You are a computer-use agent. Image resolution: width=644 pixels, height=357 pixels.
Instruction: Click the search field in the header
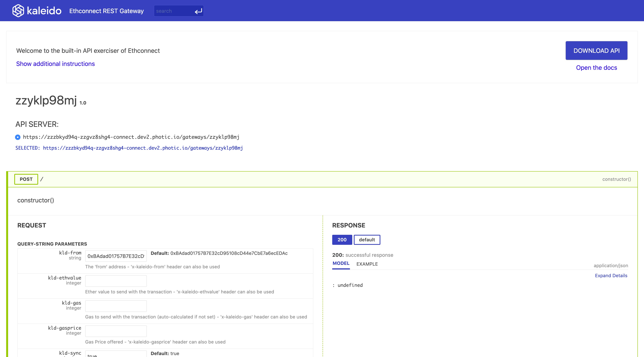(172, 11)
